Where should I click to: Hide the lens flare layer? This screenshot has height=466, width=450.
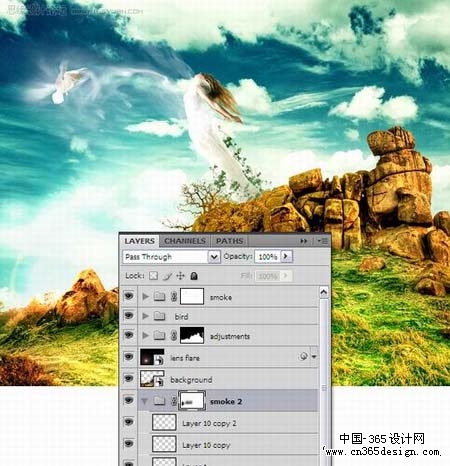coord(129,357)
